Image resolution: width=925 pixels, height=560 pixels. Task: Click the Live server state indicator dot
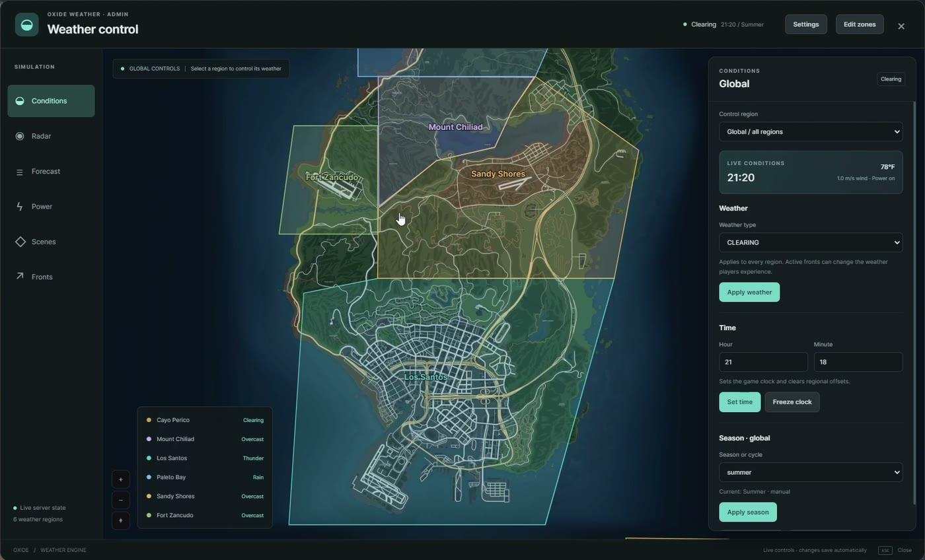(15, 508)
